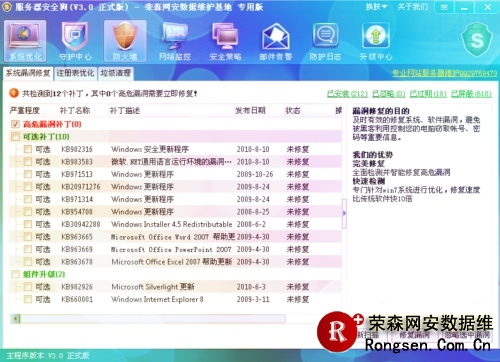Select the 防火墙 firewall icon

point(125,41)
